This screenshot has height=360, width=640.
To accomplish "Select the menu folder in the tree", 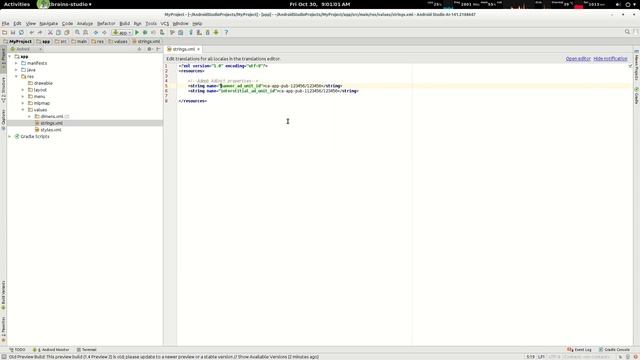I will point(36,96).
